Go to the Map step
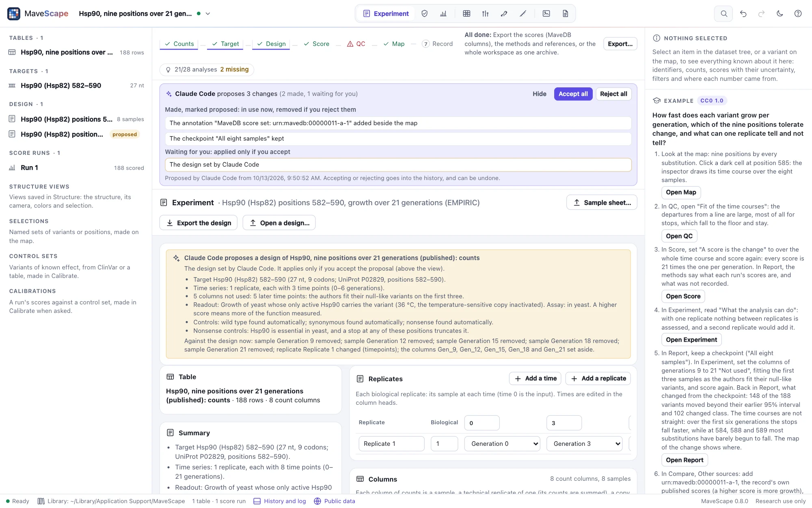812x508 pixels. pos(394,43)
